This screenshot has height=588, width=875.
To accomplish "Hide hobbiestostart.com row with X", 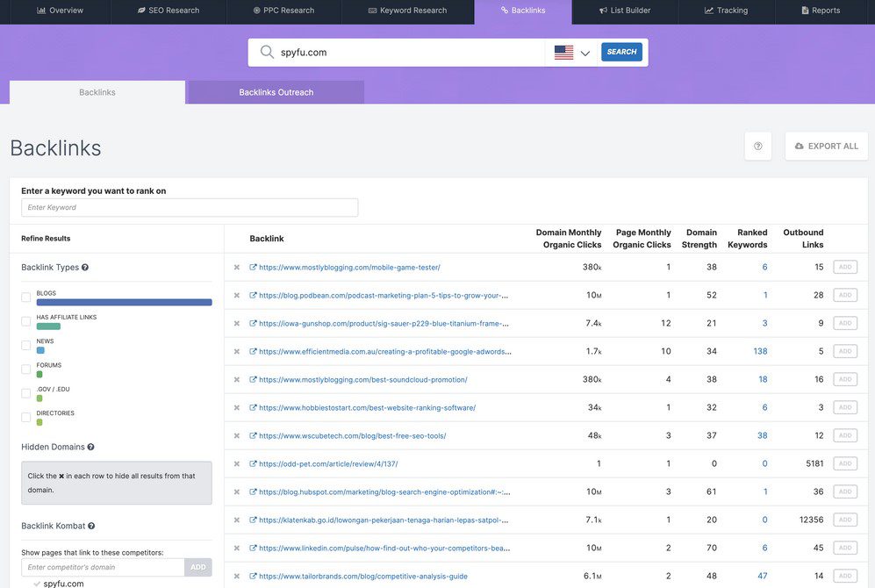I will pos(237,408).
